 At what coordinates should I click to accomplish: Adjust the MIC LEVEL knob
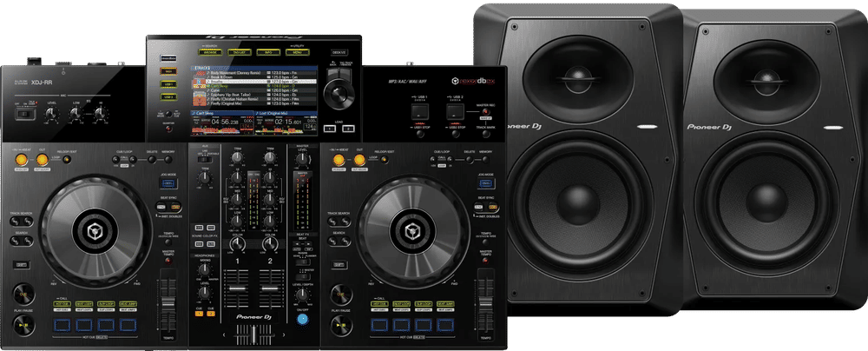coord(51,114)
